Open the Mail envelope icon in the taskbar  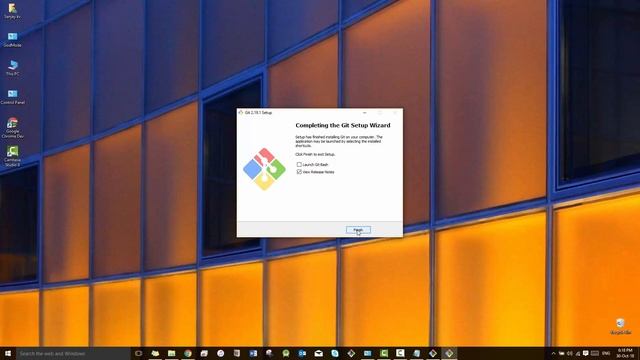pyautogui.click(x=318, y=353)
